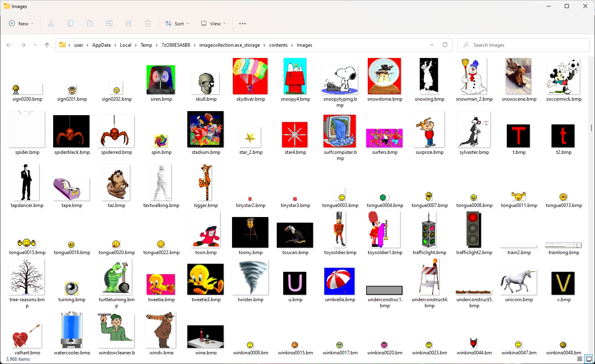The image size is (595, 364).
Task: Open the New dropdown menu
Action: [x=21, y=23]
